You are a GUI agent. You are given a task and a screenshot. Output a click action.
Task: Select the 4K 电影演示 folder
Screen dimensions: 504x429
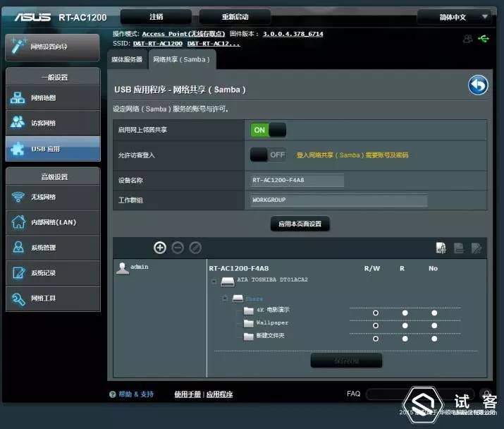[x=273, y=310]
